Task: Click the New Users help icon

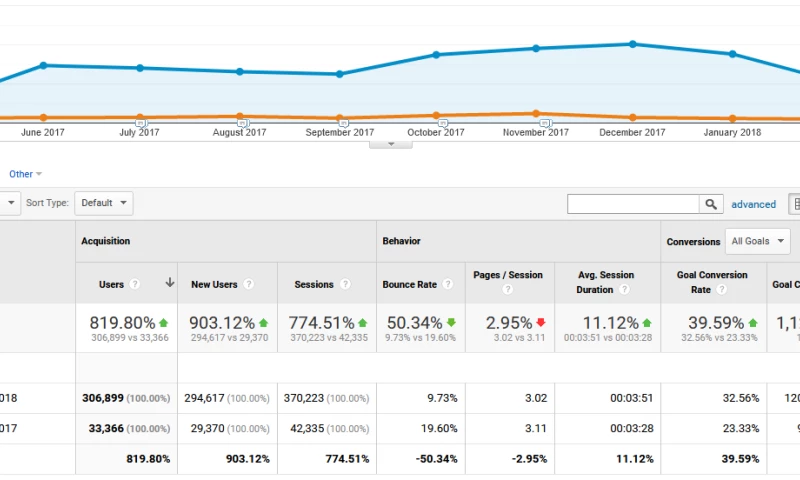Action: pyautogui.click(x=248, y=285)
